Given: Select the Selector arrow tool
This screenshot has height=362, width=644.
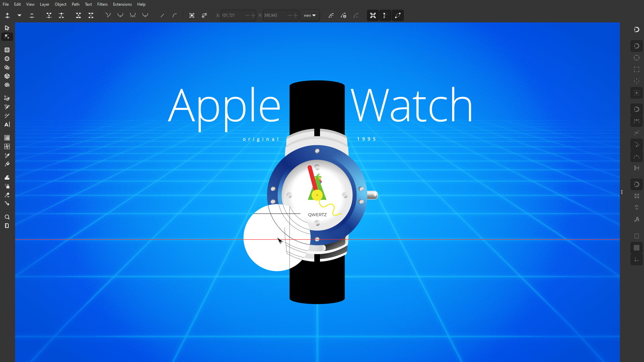Looking at the screenshot, I should pyautogui.click(x=7, y=28).
